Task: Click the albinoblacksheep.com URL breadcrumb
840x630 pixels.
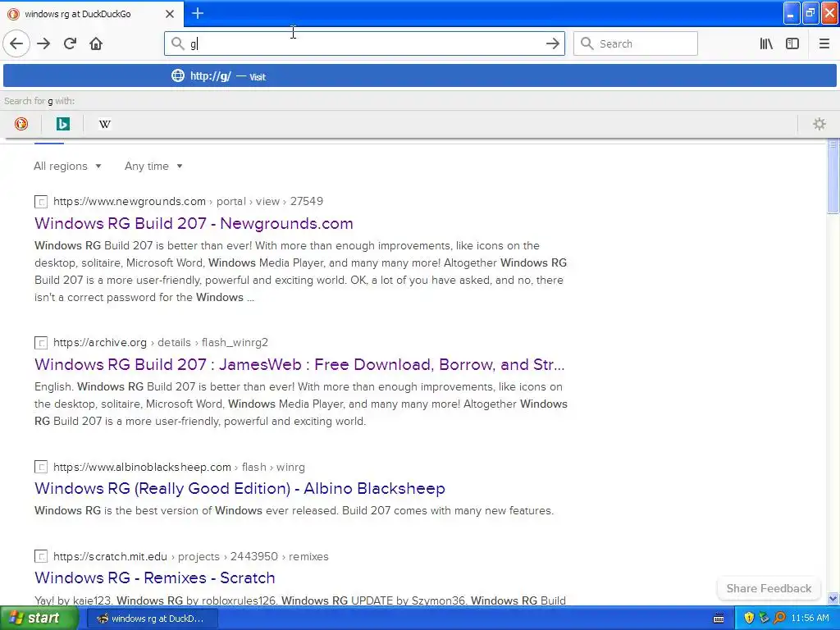Action: click(x=179, y=467)
